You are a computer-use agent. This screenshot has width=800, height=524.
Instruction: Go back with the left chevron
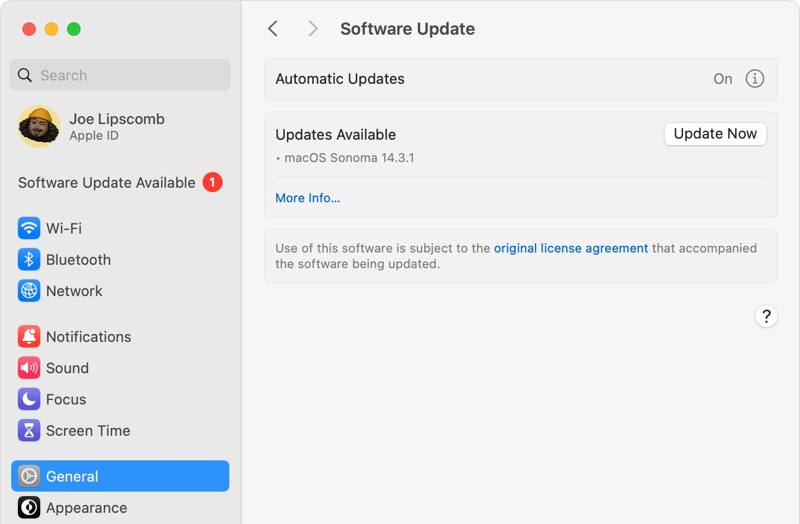click(x=273, y=29)
